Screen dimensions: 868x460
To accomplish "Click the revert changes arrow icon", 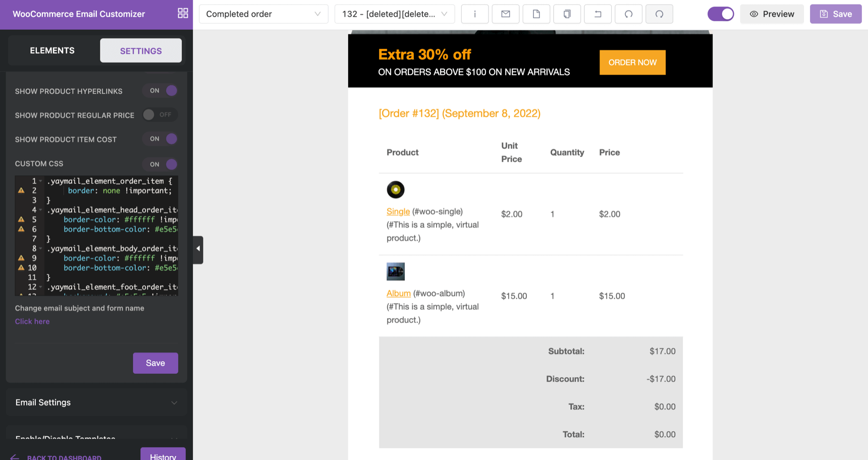I will point(598,14).
